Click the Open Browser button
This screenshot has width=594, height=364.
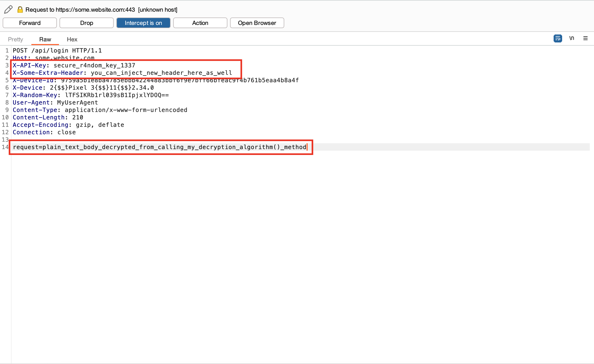pos(257,23)
